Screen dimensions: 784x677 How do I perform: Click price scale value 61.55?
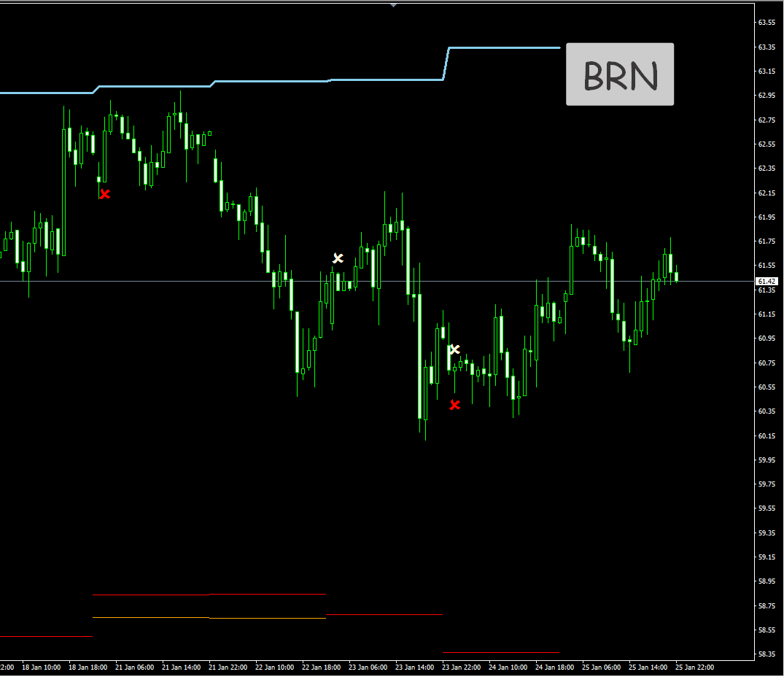pyautogui.click(x=766, y=266)
